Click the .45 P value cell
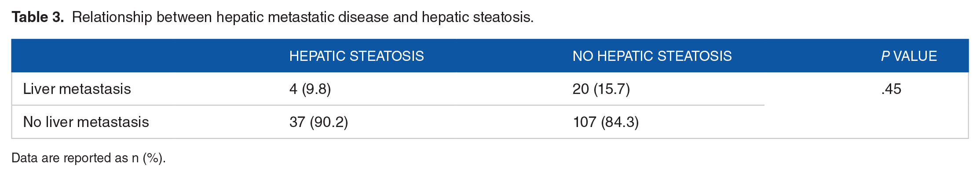 tap(891, 89)
